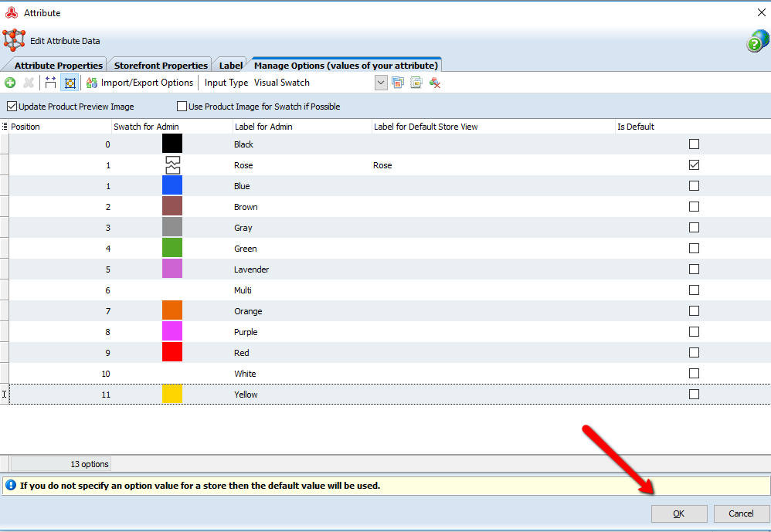Uncheck Update Product Preview Image
The height and width of the screenshot is (532, 771).
click(x=12, y=107)
